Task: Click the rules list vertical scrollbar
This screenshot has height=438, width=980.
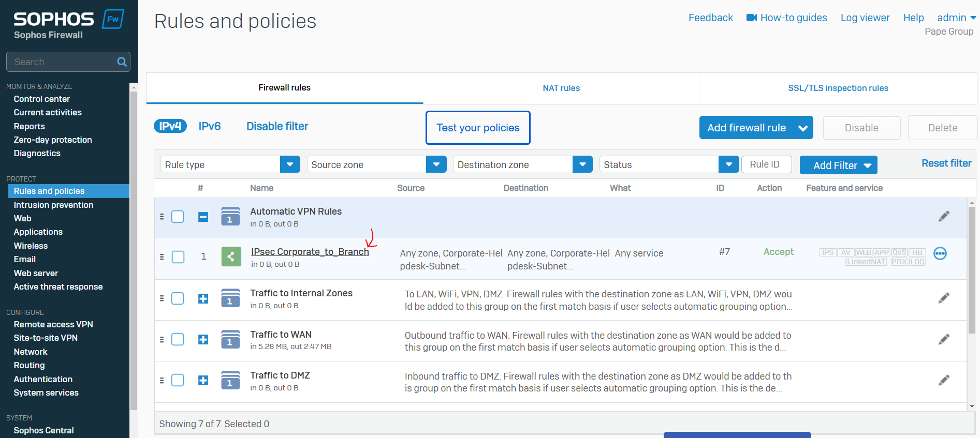Action: coord(972,269)
